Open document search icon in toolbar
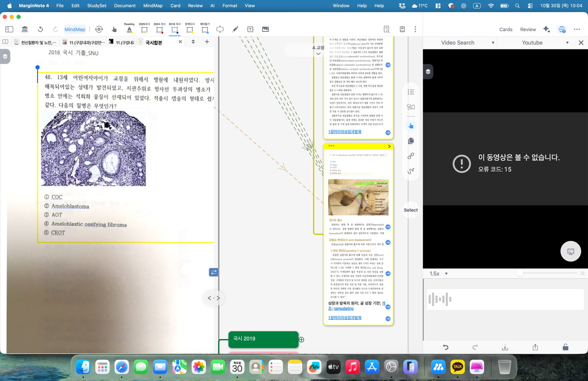Image resolution: width=588 pixels, height=381 pixels. [x=386, y=29]
